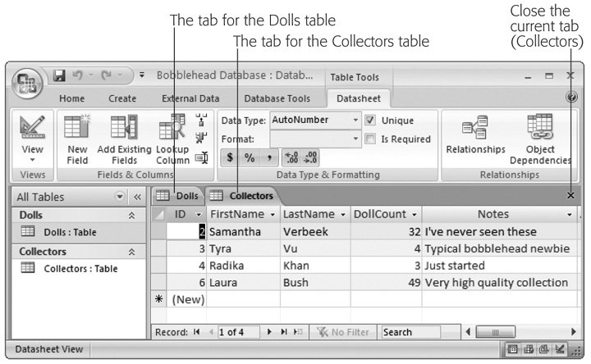
Task: Go to the first record button
Action: click(x=196, y=332)
